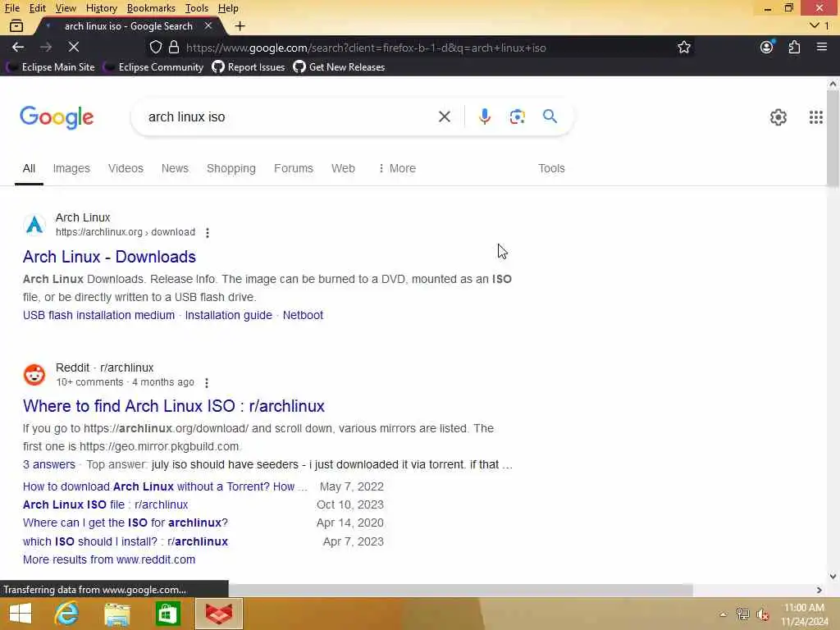Switch to the Videos results tab
Image resolution: width=840 pixels, height=630 pixels.
coord(126,168)
